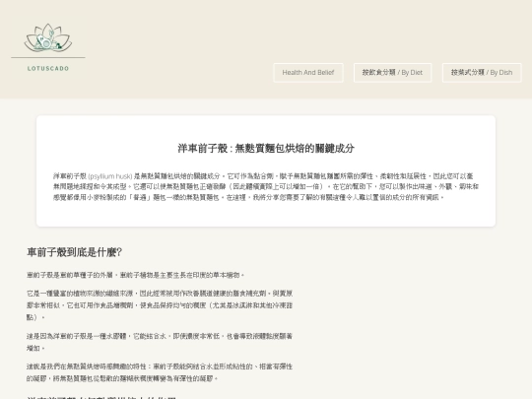This screenshot has height=399, width=532.
Task: Click the sentence starting 車前子殼是車前草種子的外層
Action: 135,275
